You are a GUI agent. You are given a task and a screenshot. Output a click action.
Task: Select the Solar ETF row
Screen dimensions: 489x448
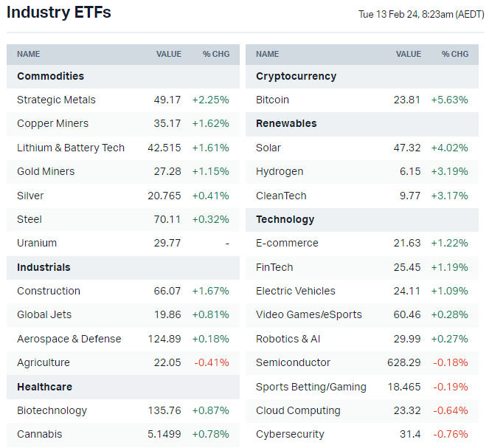[x=268, y=148]
